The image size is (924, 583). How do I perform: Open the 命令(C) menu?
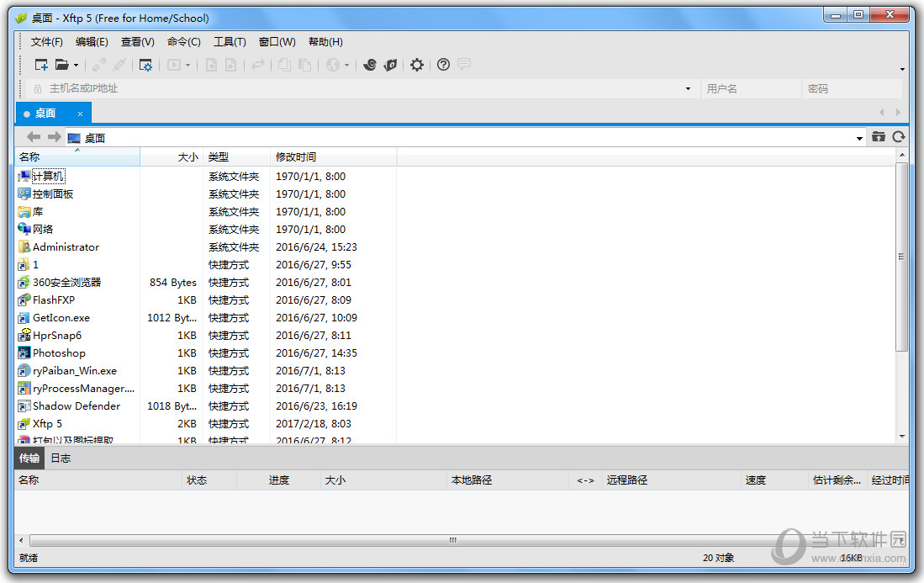pos(184,42)
